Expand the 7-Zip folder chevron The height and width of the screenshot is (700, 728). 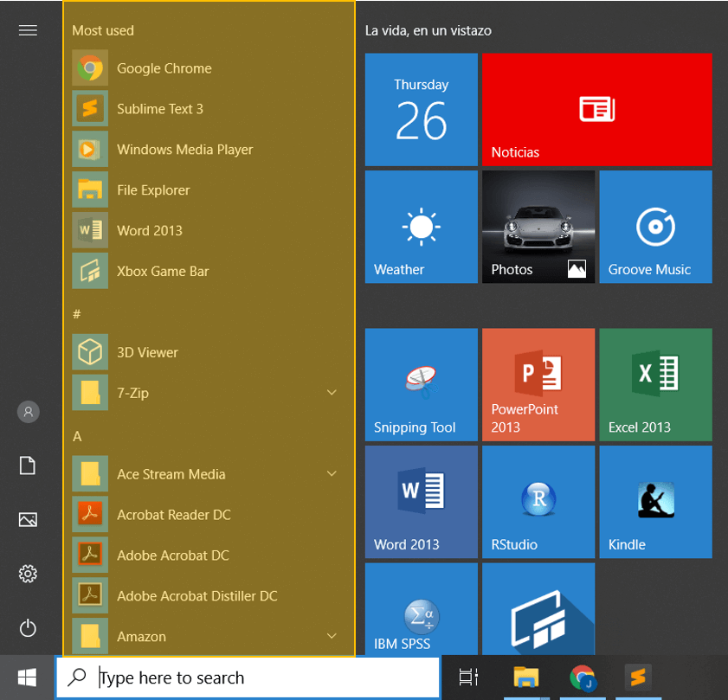(x=332, y=393)
